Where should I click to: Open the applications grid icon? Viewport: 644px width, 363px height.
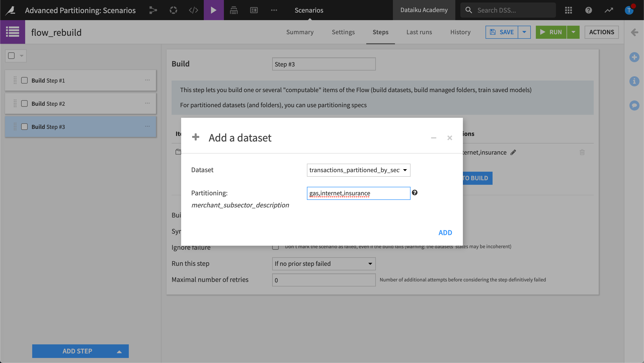pos(568,10)
